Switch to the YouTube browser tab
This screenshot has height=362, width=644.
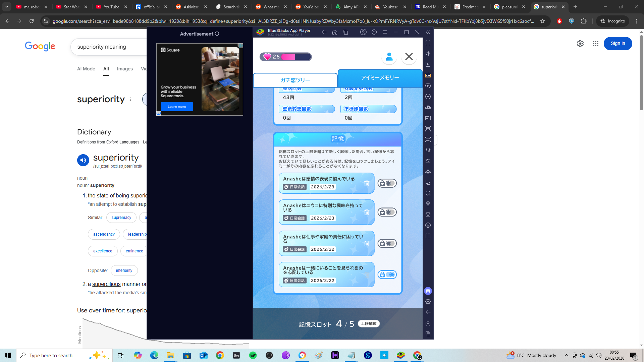point(112,7)
